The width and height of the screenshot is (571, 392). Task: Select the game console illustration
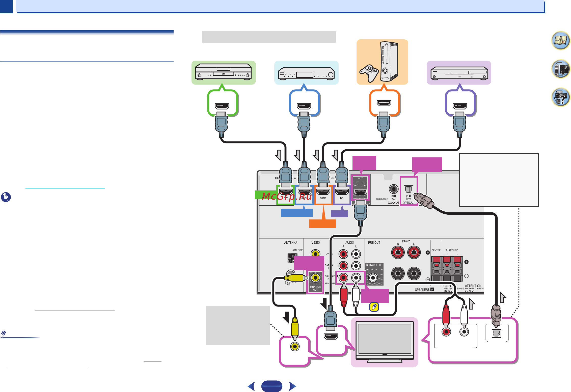click(382, 62)
